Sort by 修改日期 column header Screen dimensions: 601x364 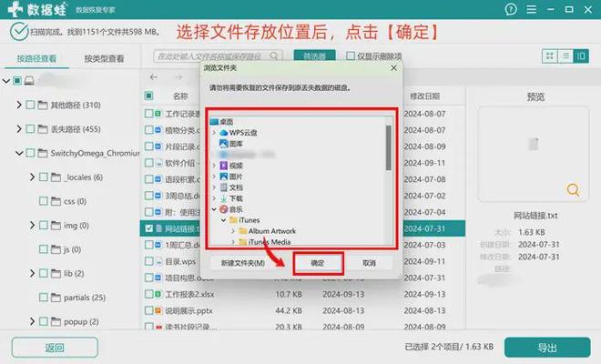tap(424, 96)
